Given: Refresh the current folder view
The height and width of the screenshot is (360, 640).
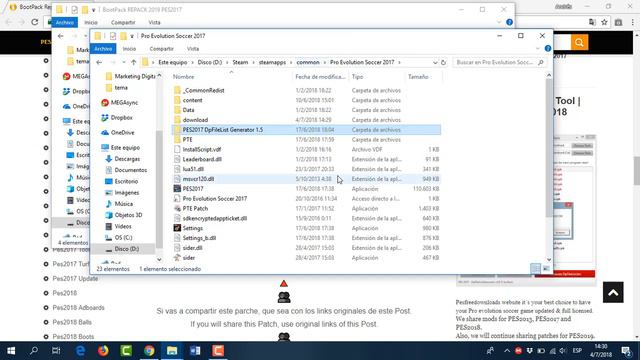Looking at the screenshot, I should 443,62.
